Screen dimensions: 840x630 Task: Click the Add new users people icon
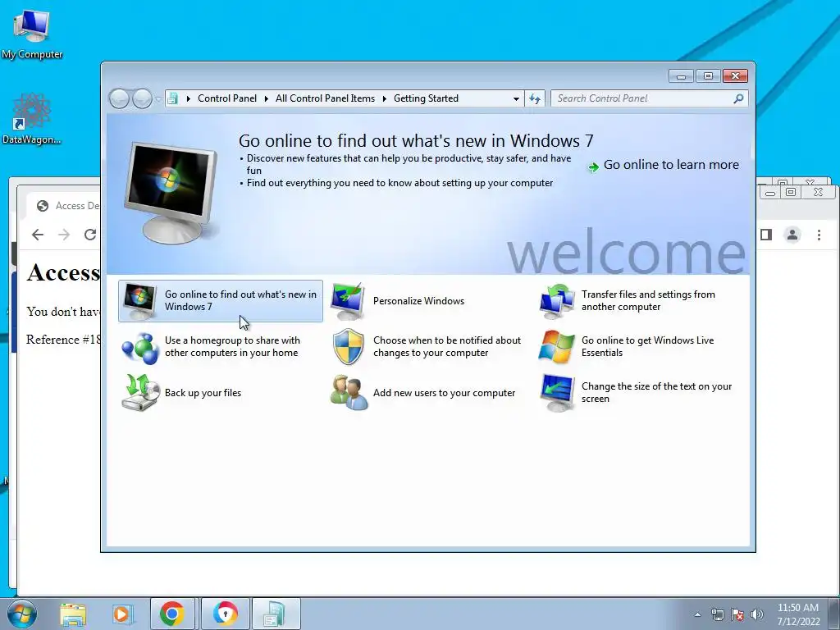(349, 393)
